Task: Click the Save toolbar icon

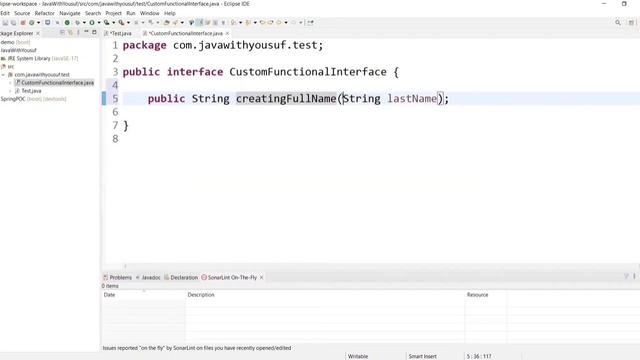Action: pos(5,23)
